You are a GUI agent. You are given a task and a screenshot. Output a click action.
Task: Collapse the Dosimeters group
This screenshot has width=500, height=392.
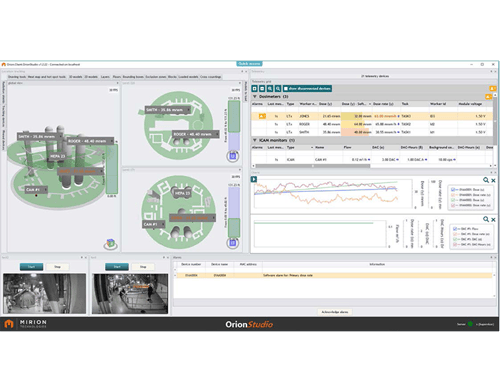point(255,96)
